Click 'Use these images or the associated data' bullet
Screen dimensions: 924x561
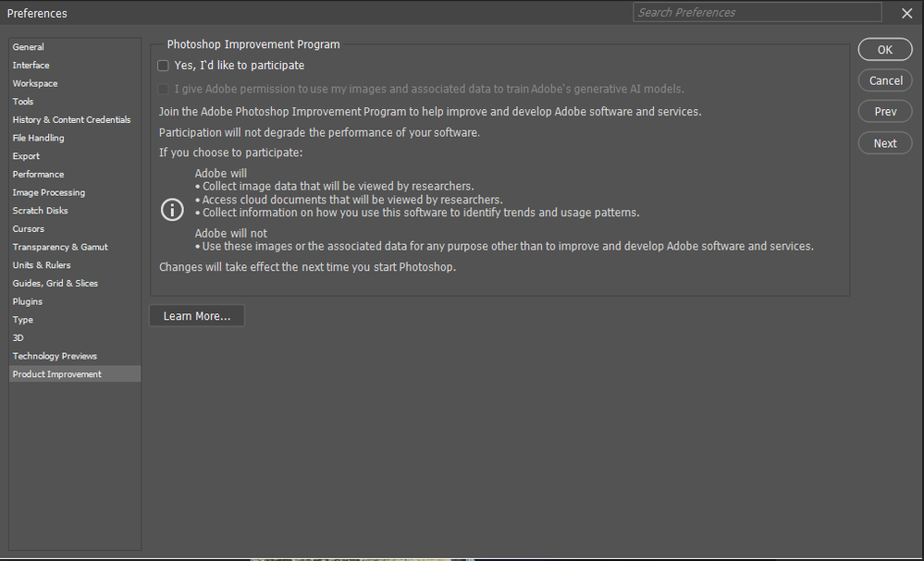pos(504,246)
